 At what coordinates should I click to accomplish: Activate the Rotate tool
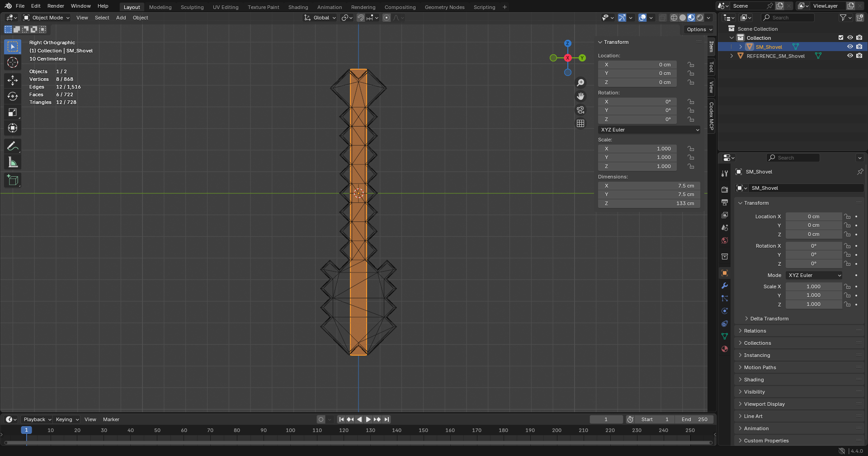click(x=13, y=96)
